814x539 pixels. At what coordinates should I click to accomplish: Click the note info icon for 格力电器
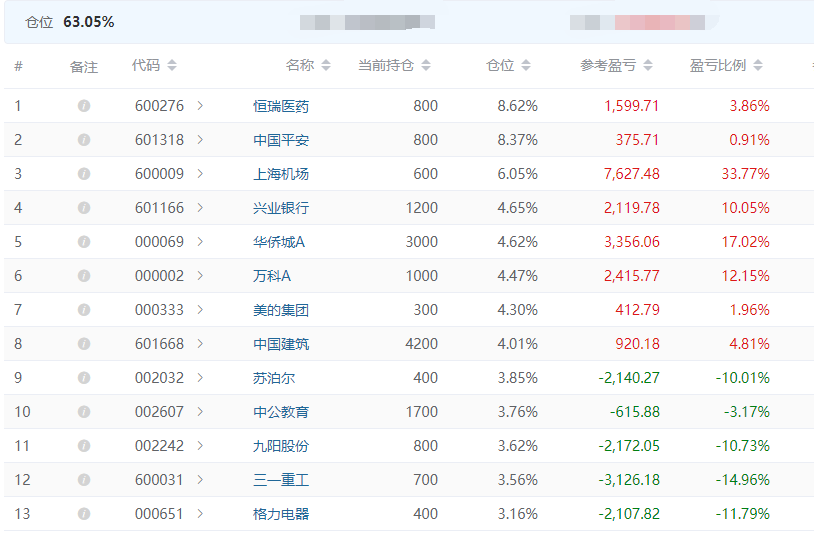[84, 514]
